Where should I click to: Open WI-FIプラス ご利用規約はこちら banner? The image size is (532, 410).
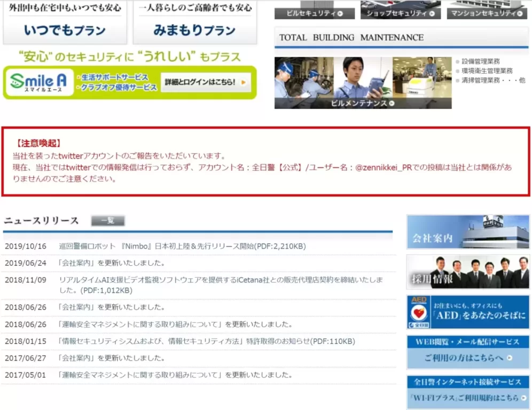[x=467, y=398]
